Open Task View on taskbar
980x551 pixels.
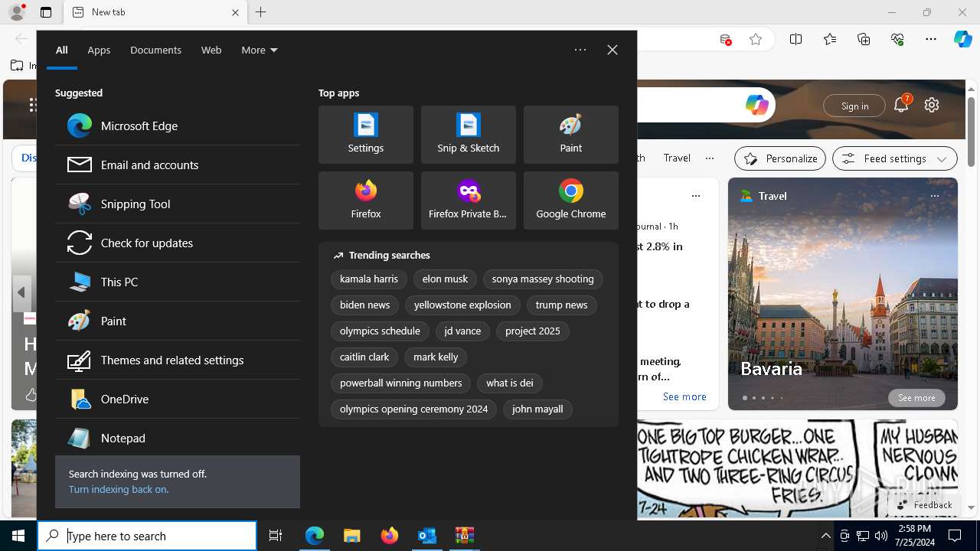click(x=276, y=536)
